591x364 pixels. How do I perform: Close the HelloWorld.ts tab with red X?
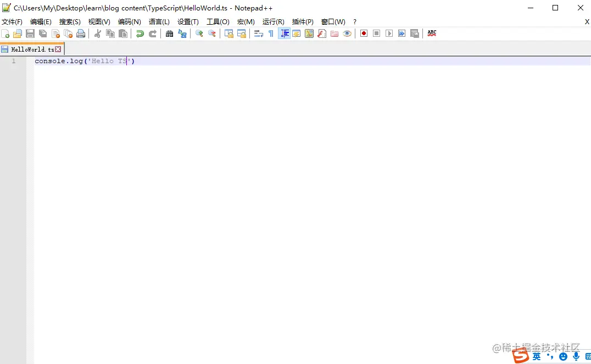(x=58, y=49)
